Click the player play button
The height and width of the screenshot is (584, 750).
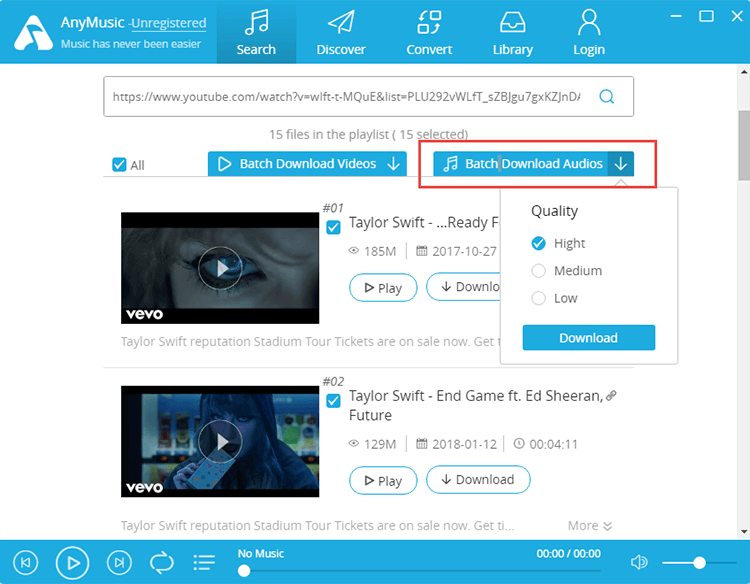[x=72, y=562]
